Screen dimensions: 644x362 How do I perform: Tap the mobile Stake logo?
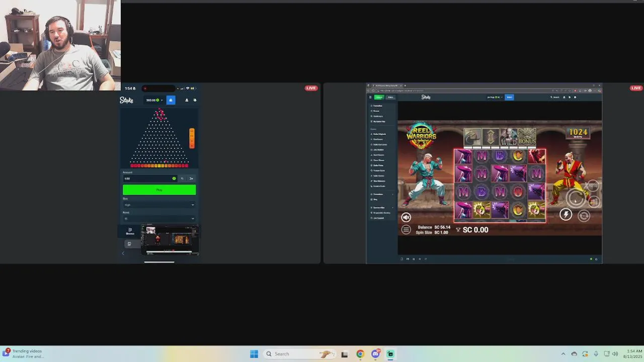click(126, 101)
